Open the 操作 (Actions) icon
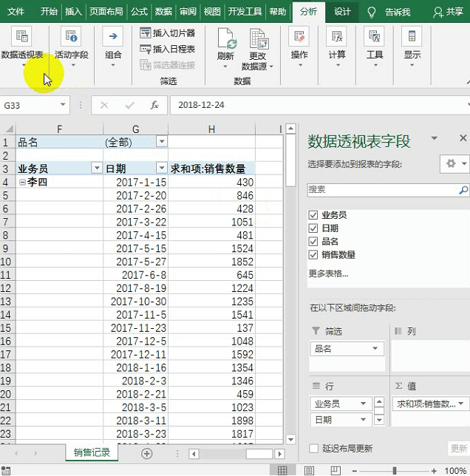The width and height of the screenshot is (470, 476). (299, 36)
